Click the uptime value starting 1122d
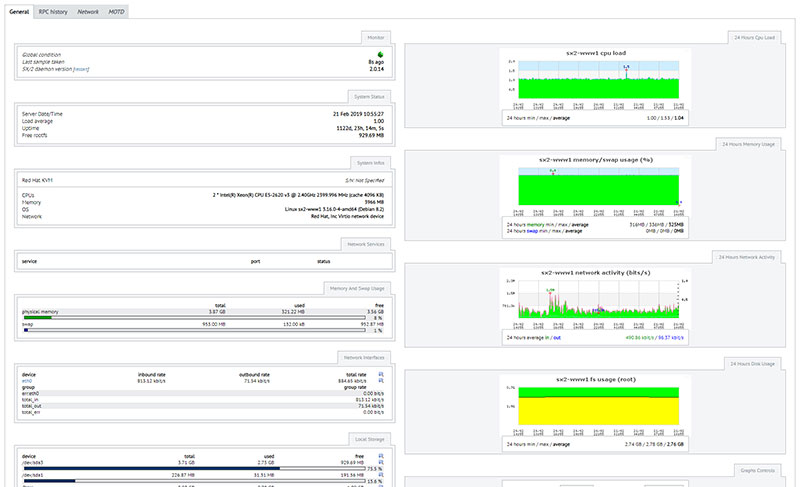Viewport: 800px width, 487px height. [360, 129]
